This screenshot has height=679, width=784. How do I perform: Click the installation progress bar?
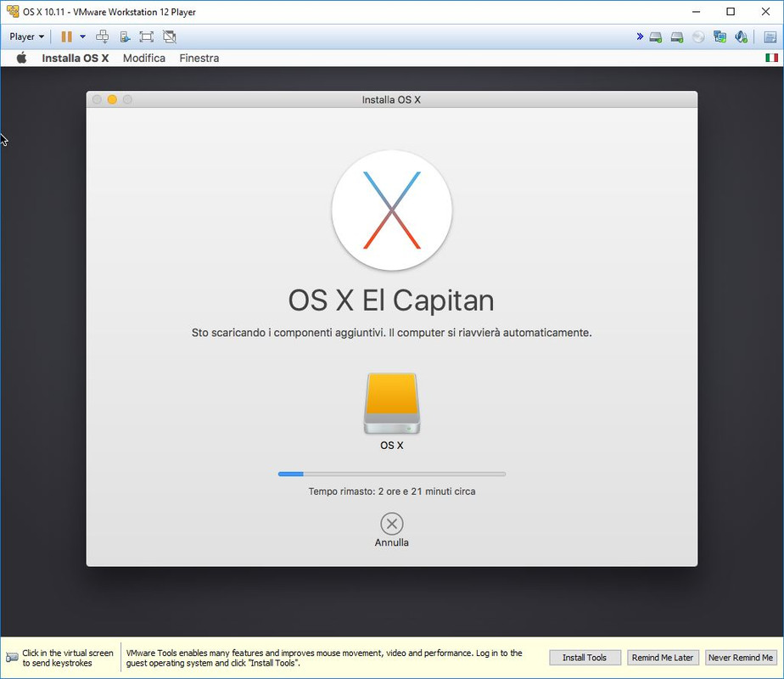tap(392, 474)
